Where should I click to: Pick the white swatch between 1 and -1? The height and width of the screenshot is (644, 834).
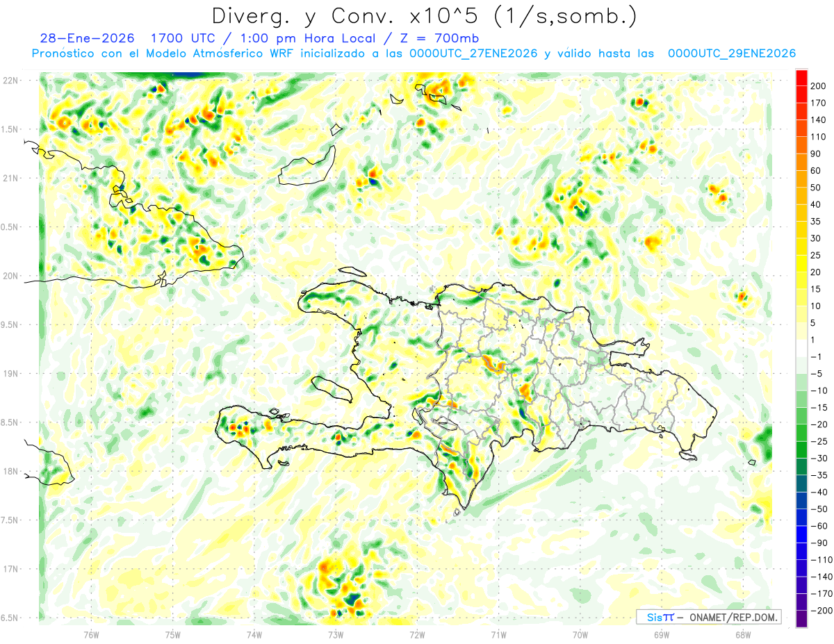(801, 349)
